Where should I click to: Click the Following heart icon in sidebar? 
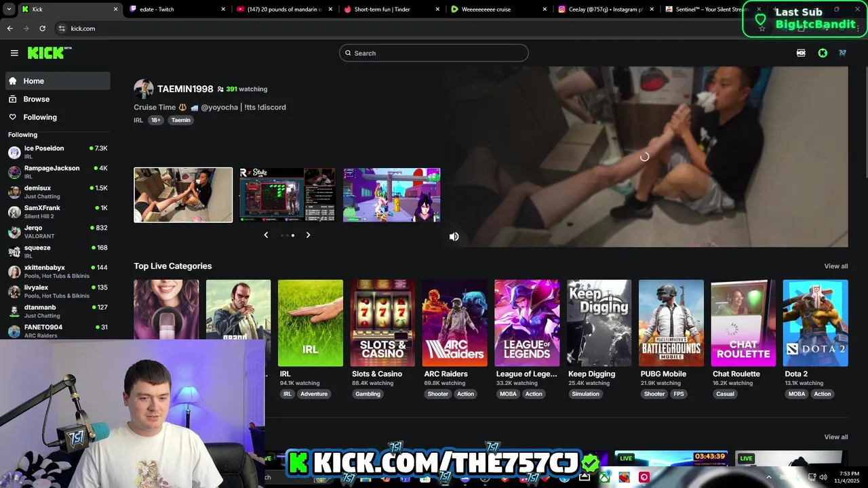[12, 117]
